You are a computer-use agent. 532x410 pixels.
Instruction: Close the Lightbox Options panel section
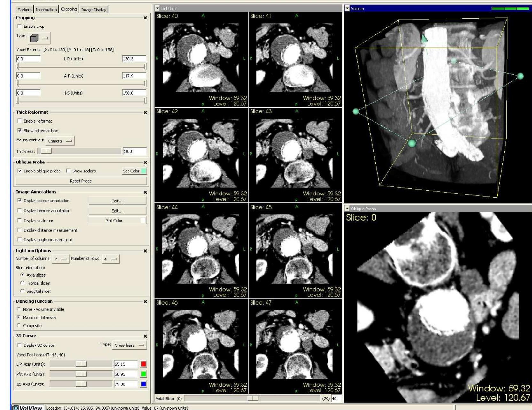coord(145,251)
